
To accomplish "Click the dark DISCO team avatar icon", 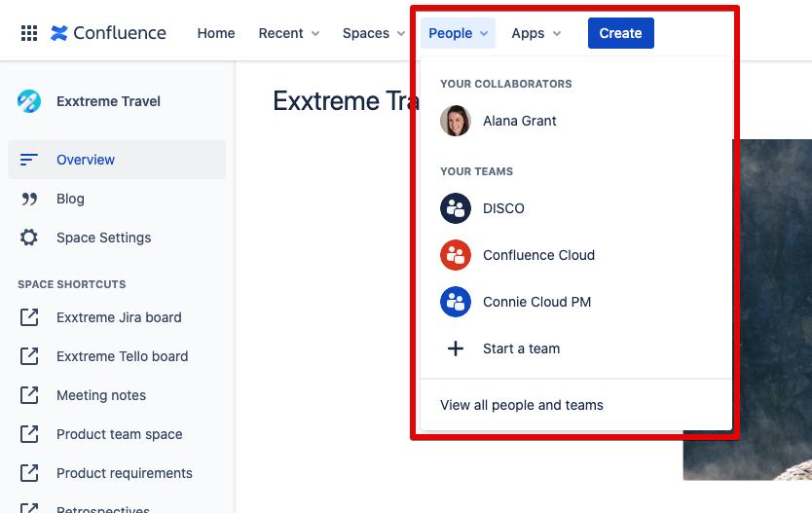I will [456, 208].
